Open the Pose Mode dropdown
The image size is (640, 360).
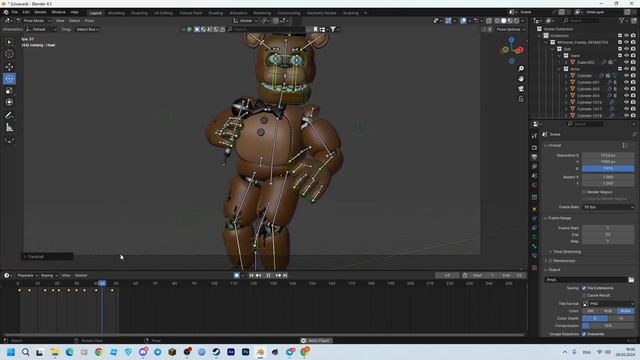pyautogui.click(x=34, y=20)
